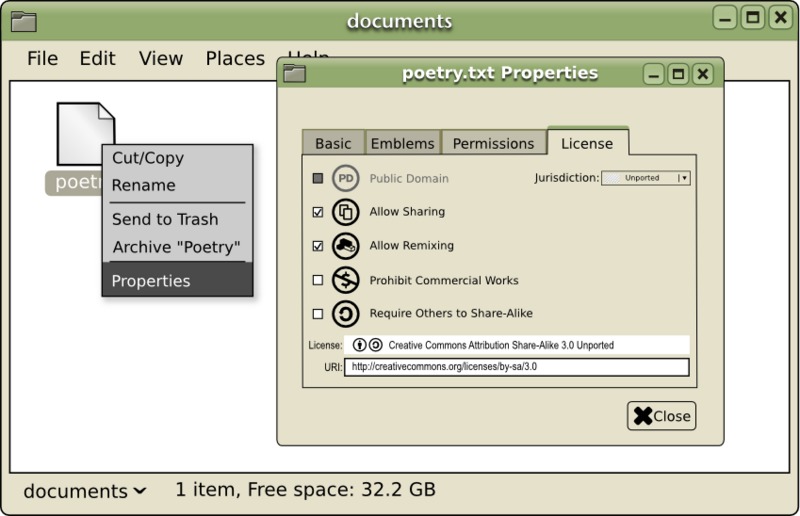This screenshot has width=800, height=516.
Task: Click the Allow Sharing copy icon
Action: click(346, 212)
